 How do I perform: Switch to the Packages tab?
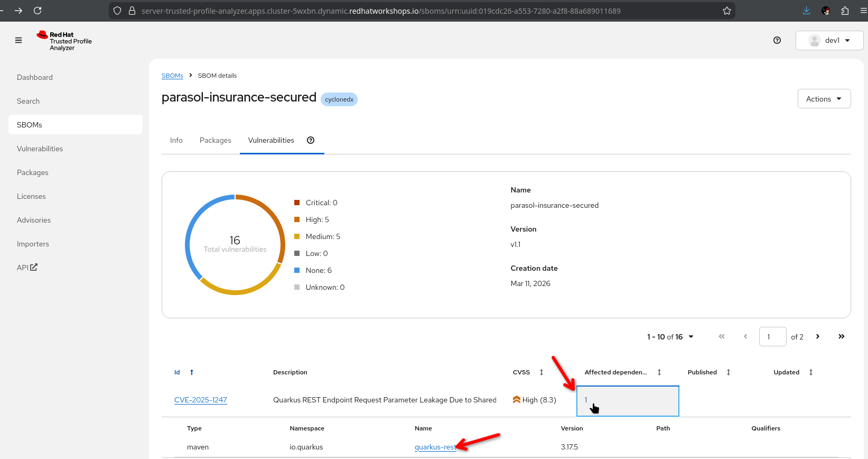pos(216,140)
